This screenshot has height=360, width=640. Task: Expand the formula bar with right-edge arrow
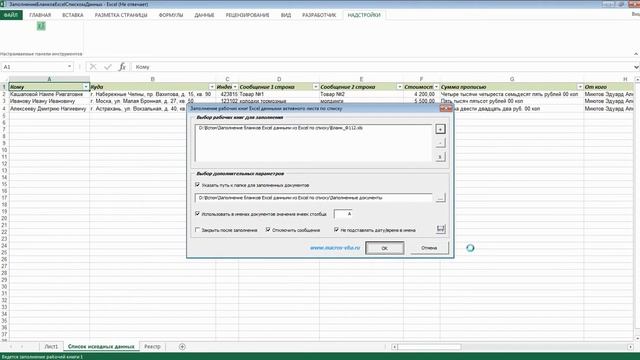(x=636, y=67)
